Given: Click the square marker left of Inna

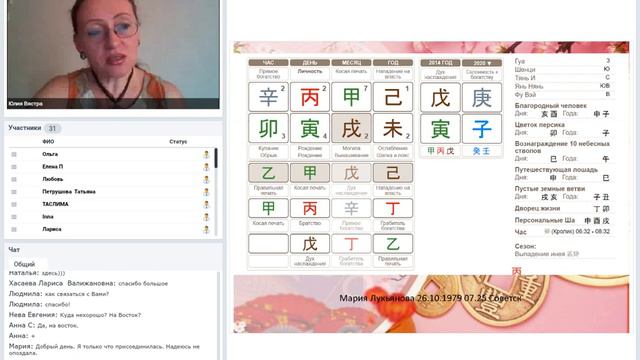Looking at the screenshot, I should pos(14,217).
